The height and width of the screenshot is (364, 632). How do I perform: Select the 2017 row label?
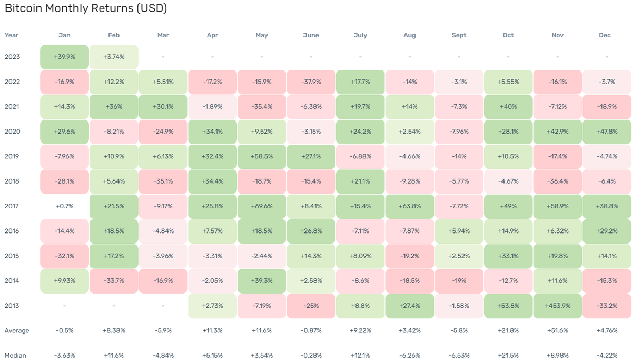click(x=12, y=206)
